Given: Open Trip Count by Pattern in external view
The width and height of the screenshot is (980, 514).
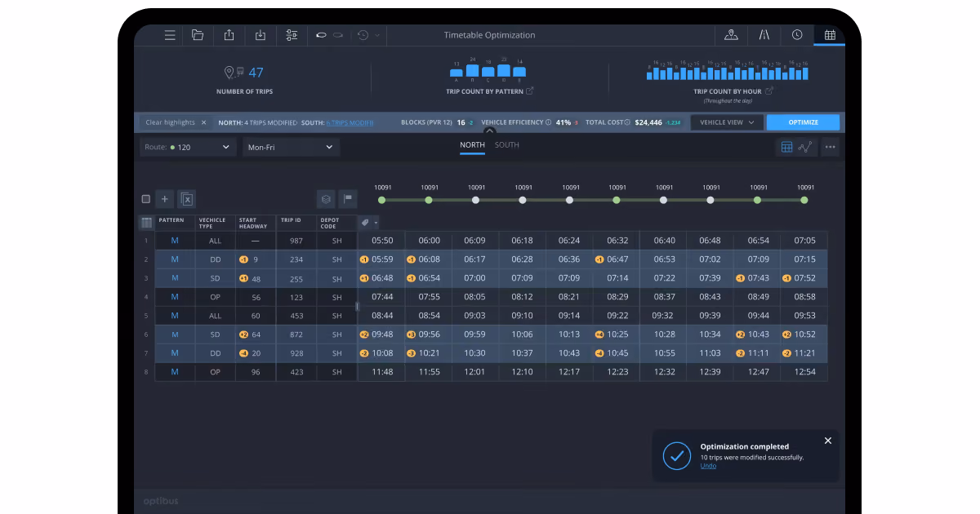Looking at the screenshot, I should pos(529,91).
